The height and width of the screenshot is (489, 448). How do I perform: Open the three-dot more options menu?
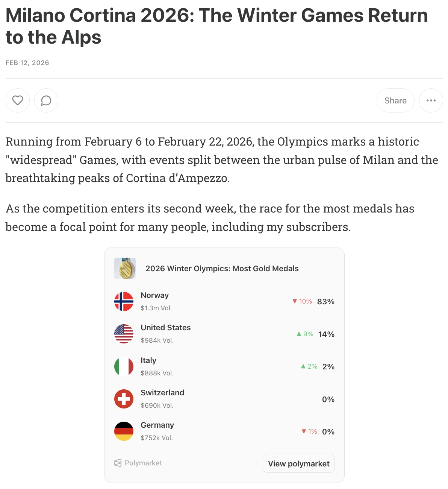pos(431,100)
